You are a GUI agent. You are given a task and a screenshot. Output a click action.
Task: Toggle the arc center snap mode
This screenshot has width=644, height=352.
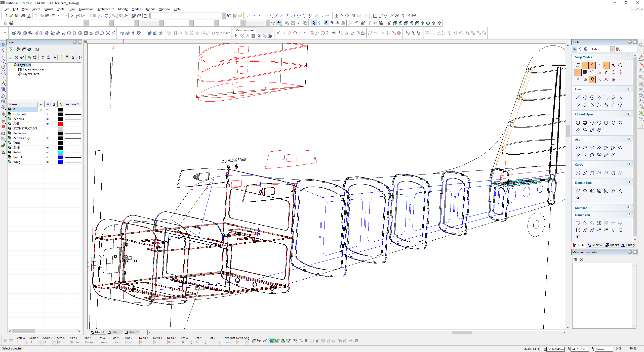[x=606, y=65]
